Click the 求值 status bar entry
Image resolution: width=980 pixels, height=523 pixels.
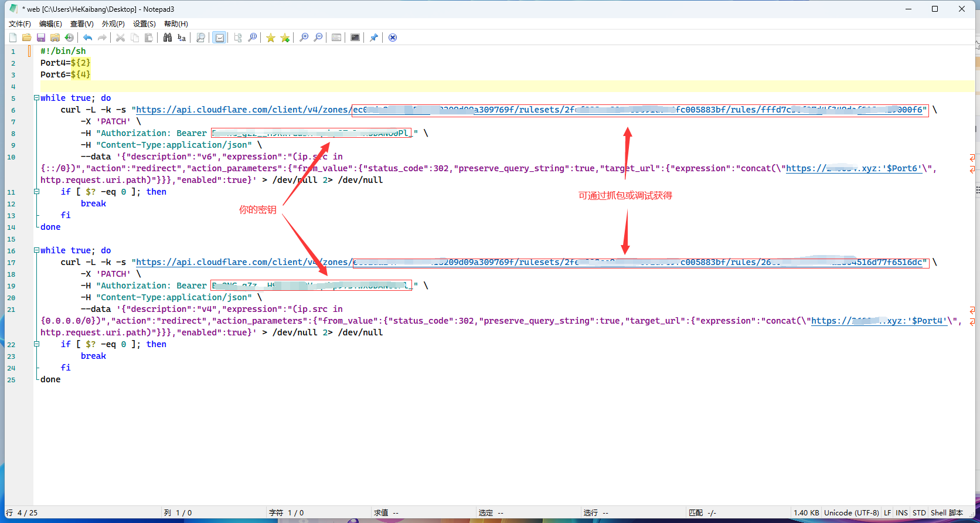386,512
